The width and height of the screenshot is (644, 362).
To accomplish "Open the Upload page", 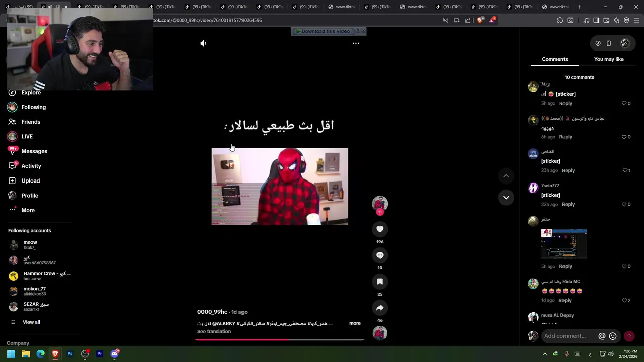I will [30, 180].
